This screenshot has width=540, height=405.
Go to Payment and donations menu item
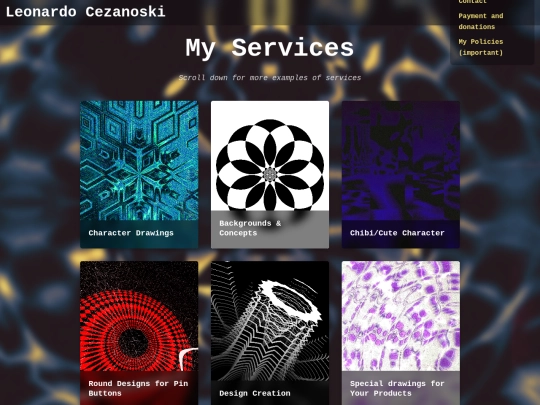480,21
